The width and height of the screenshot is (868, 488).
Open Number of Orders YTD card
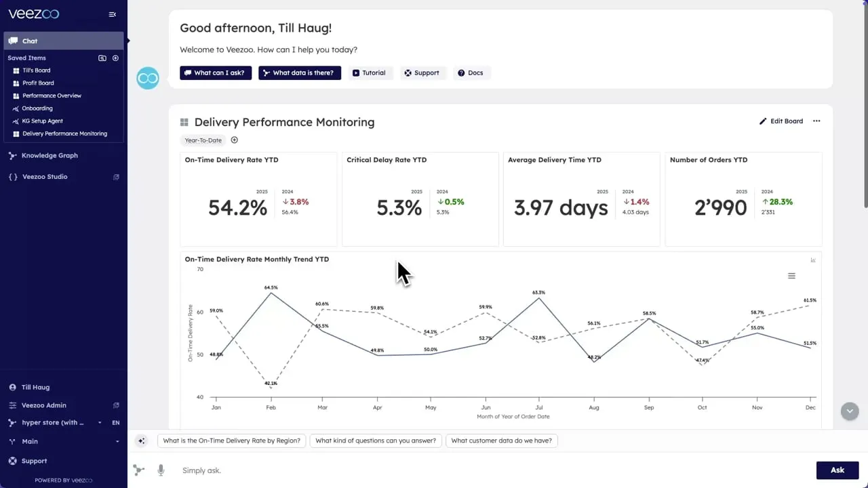744,199
